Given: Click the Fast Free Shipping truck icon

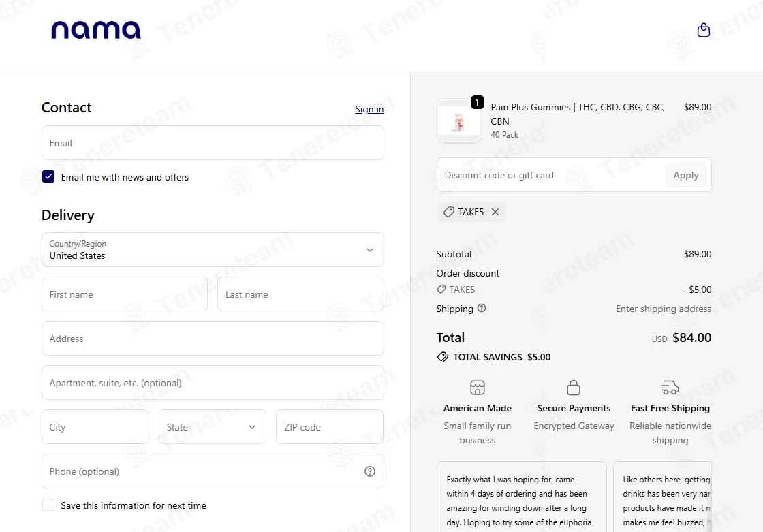Looking at the screenshot, I should [670, 388].
